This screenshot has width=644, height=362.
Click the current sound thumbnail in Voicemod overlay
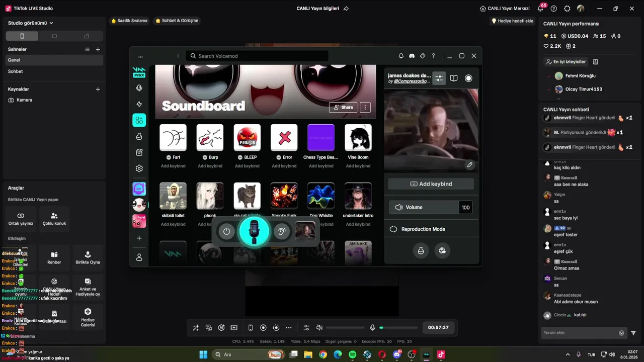(305, 231)
